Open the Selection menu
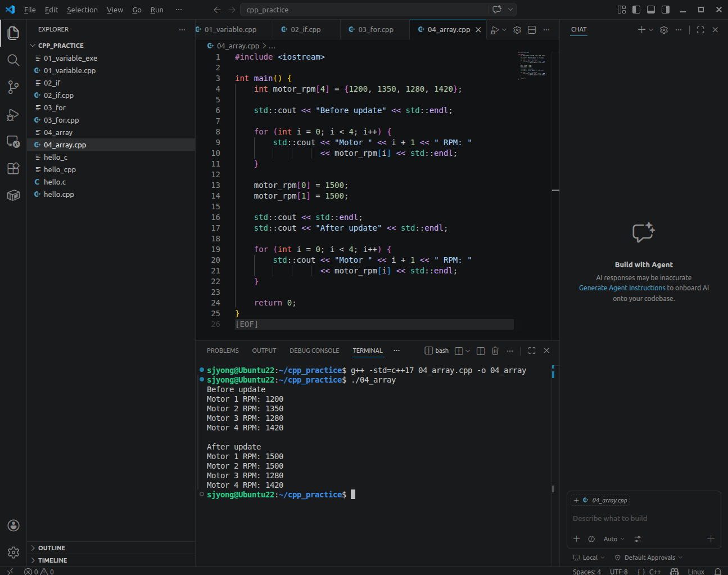This screenshot has width=728, height=575. coord(82,10)
